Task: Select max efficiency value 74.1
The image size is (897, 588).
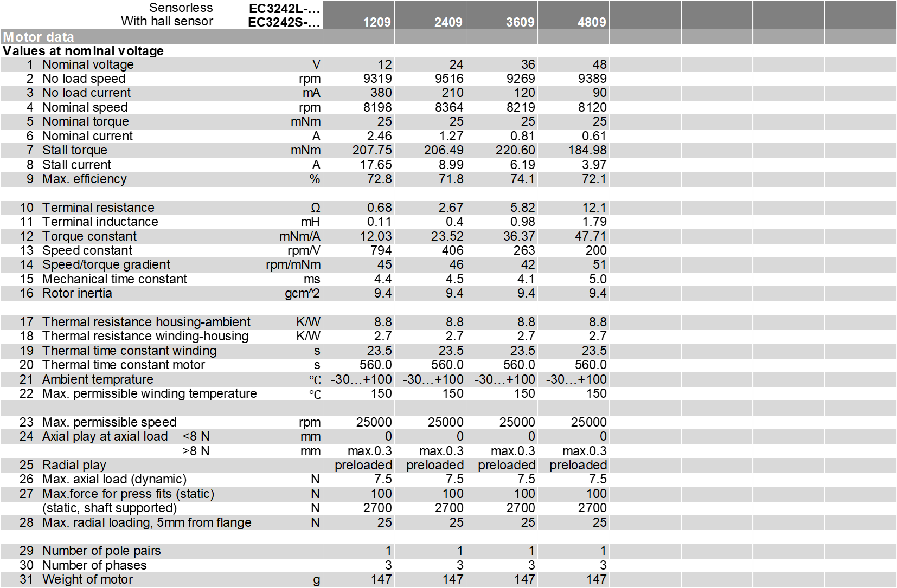Action: point(522,179)
